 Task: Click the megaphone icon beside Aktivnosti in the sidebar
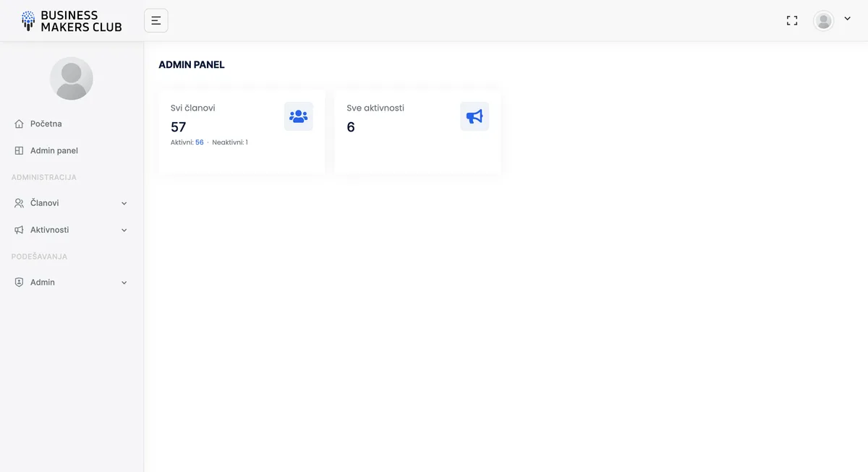pos(20,230)
